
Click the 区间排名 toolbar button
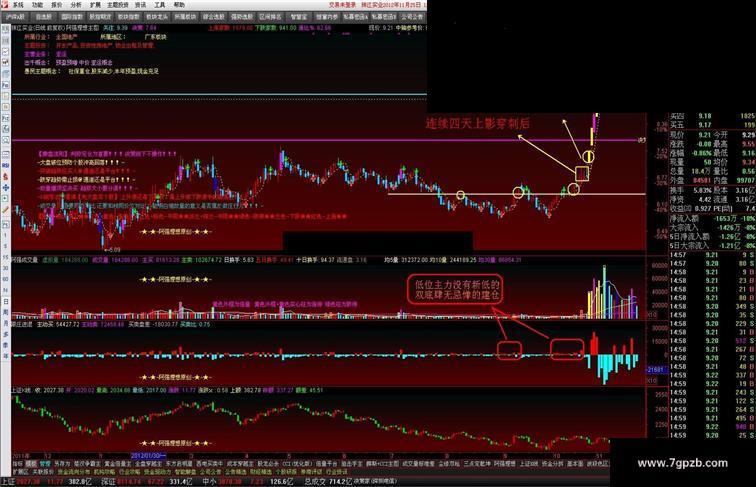pyautogui.click(x=270, y=17)
